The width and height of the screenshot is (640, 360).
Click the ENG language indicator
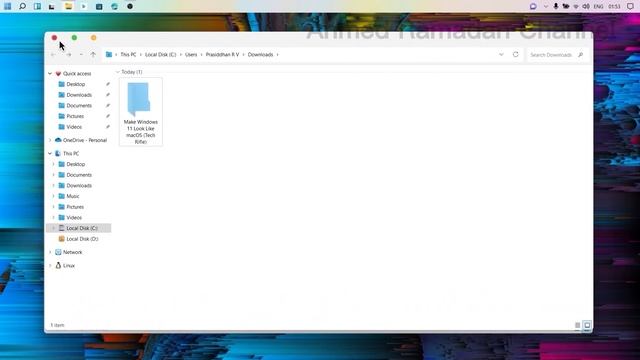coord(598,7)
